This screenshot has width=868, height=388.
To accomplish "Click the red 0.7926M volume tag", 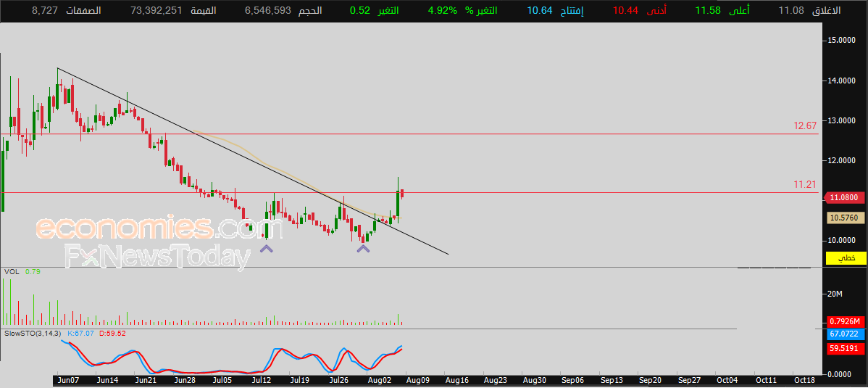I will (846, 321).
